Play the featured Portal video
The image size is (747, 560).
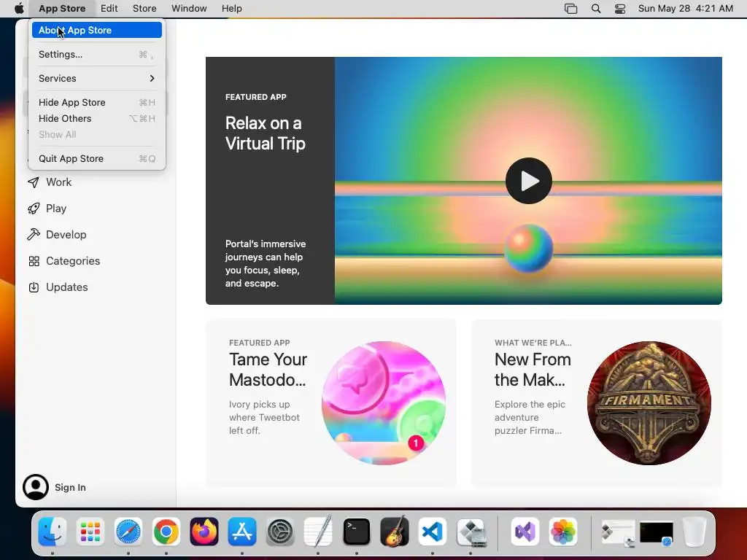[529, 181]
